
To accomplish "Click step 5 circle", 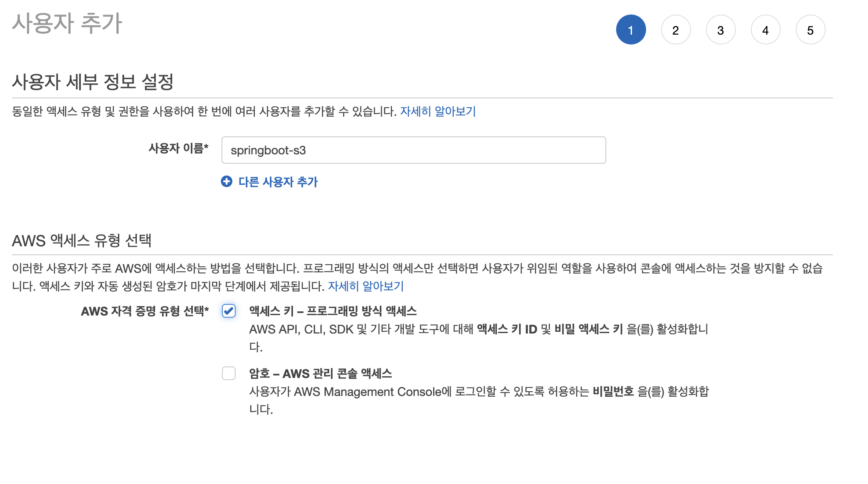I will 810,30.
